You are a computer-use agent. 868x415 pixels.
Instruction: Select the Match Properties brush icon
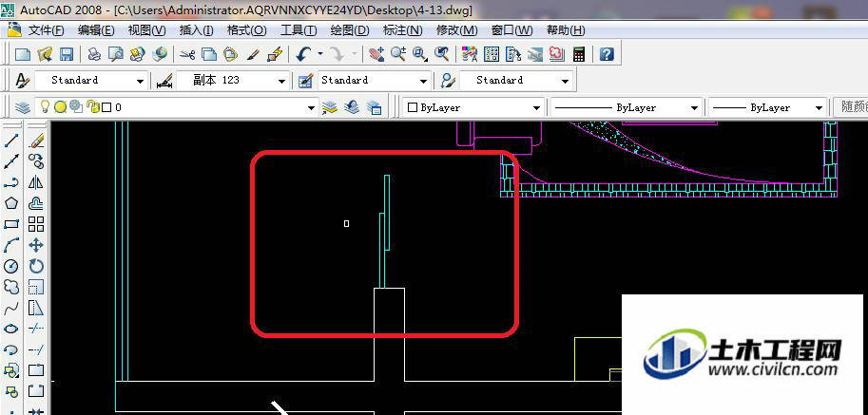point(253,54)
